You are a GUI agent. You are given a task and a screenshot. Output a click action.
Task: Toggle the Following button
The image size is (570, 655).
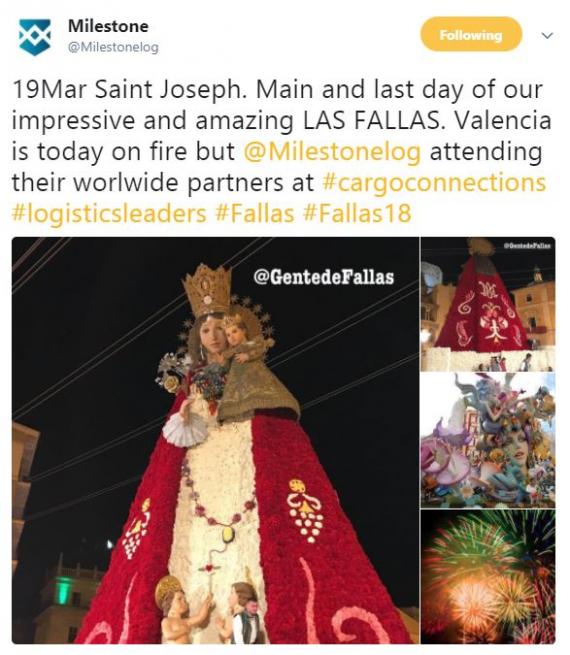click(471, 35)
